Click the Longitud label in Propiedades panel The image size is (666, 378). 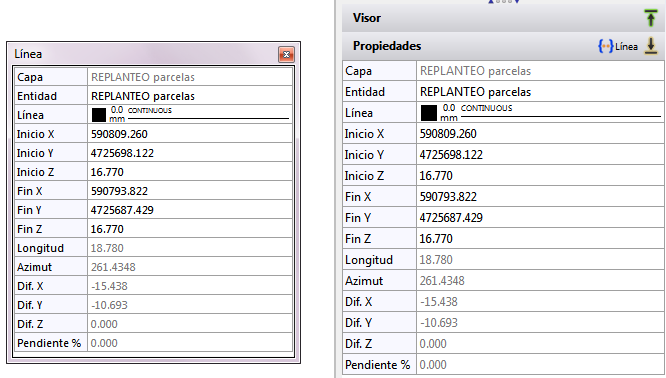[x=369, y=260]
